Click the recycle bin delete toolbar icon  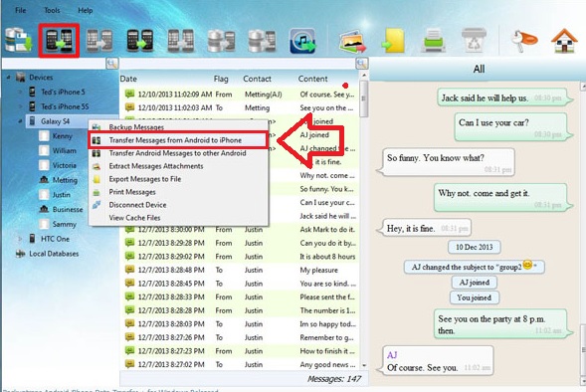[x=474, y=41]
